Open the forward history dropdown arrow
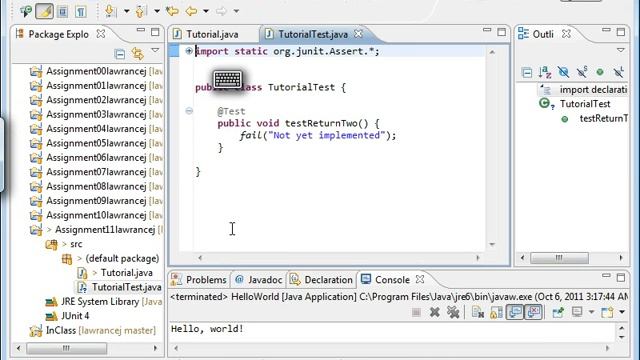Viewport: 640px width, 360px height. pyautogui.click(x=236, y=11)
